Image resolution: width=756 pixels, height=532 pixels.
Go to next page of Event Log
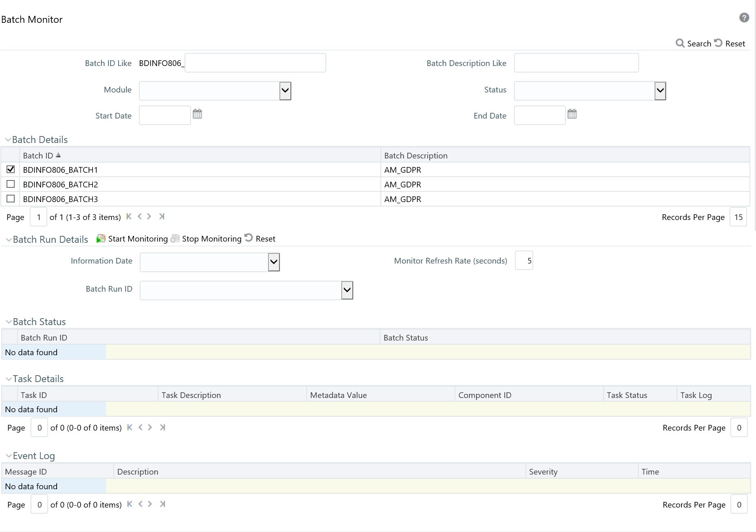[150, 504]
